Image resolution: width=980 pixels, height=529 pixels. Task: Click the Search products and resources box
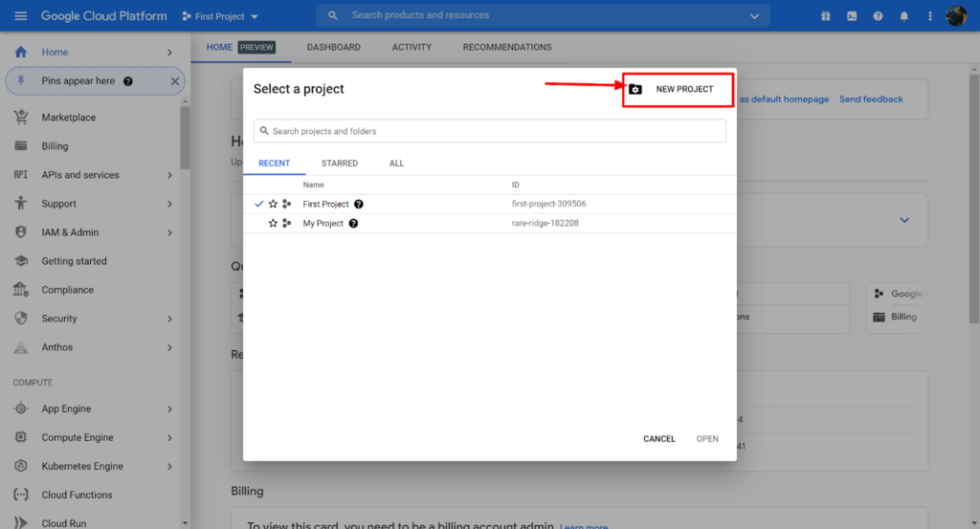pos(543,15)
